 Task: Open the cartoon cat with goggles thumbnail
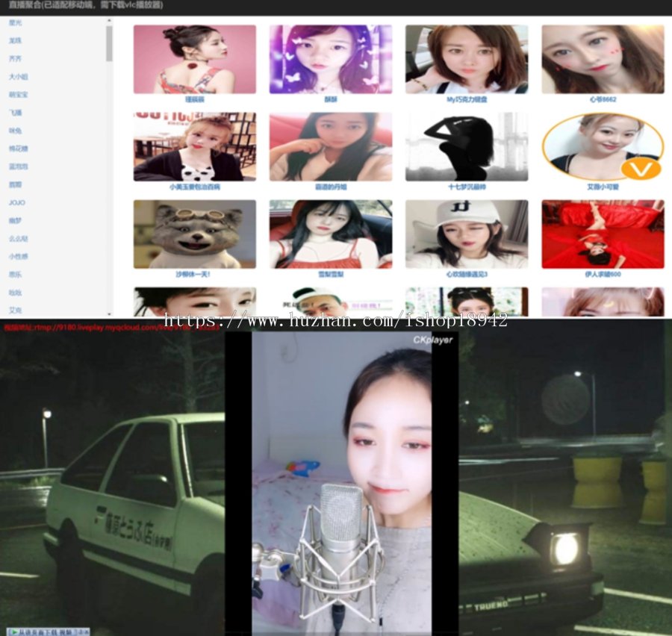(x=195, y=234)
